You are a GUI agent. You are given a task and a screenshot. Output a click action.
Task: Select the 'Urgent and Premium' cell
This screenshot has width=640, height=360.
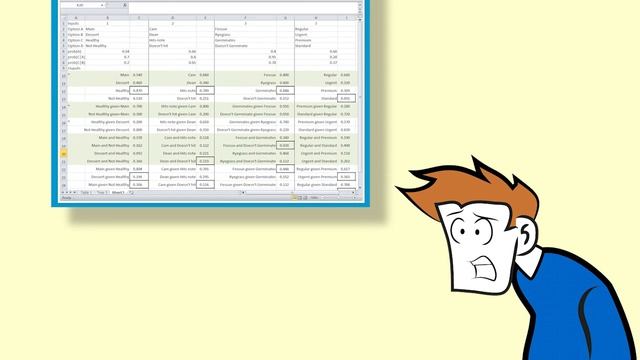point(316,153)
